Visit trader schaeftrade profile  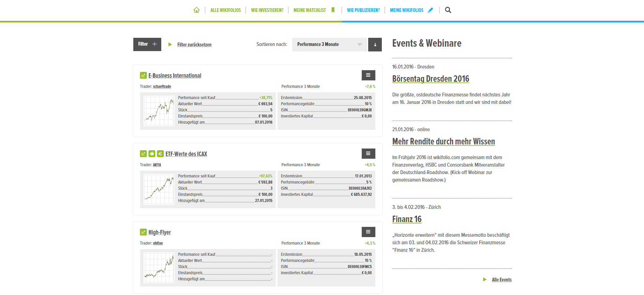(162, 87)
